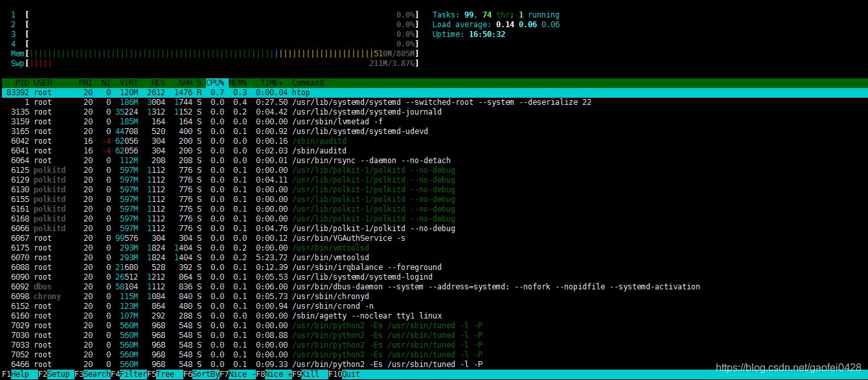Screen dimensions: 868x380
Task: Sort by the USER column header
Action: click(43, 83)
